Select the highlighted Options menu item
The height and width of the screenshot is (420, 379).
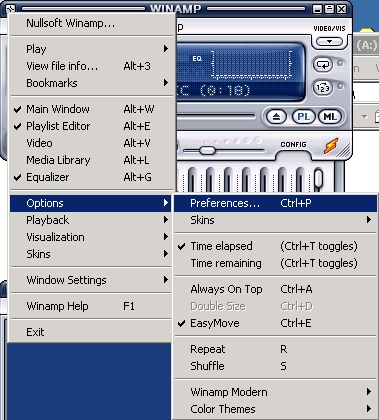click(91, 203)
